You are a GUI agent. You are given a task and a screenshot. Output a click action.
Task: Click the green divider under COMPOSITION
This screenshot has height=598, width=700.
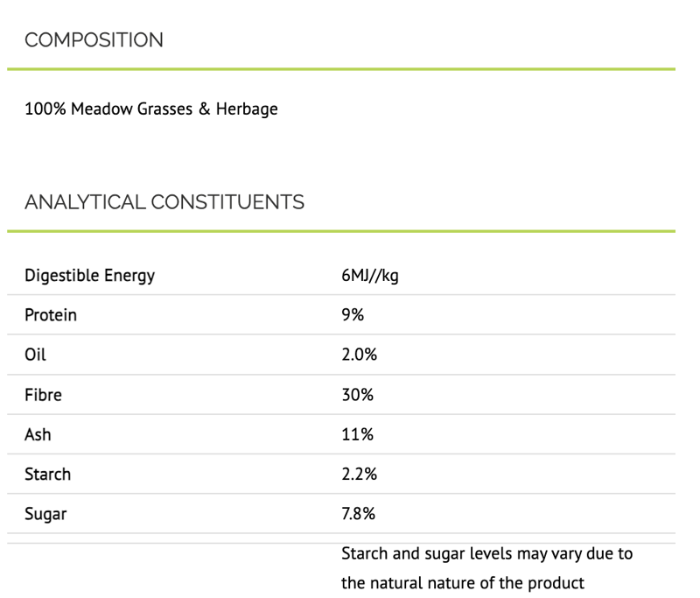coord(341,68)
